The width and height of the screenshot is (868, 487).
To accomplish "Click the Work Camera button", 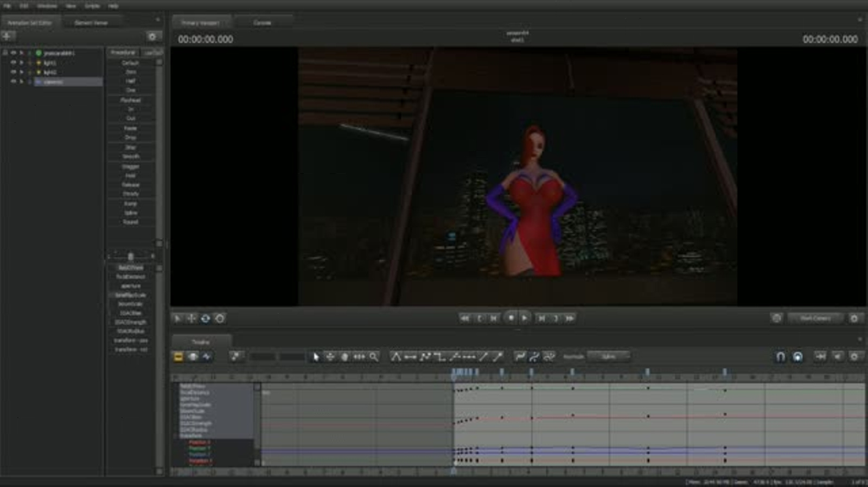I will tap(815, 318).
